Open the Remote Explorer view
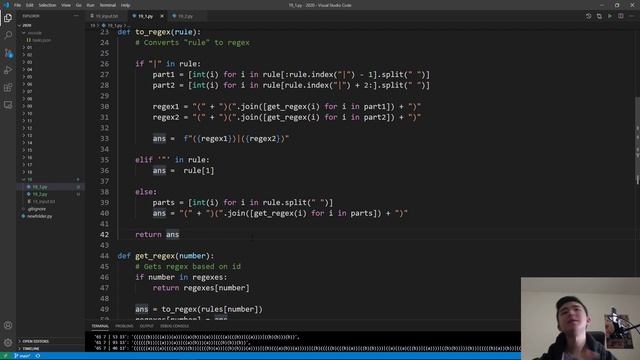The width and height of the screenshot is (640, 360). pos(8,105)
